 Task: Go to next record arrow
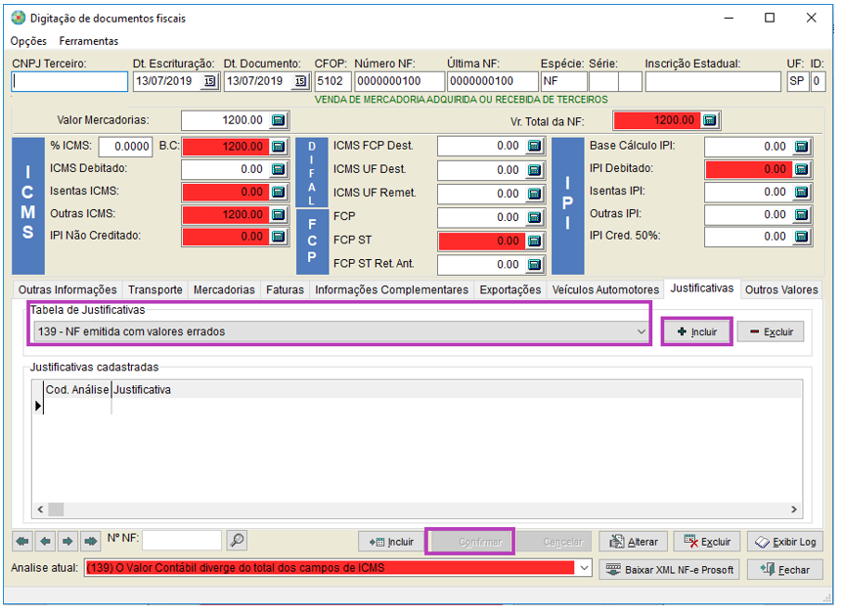click(67, 541)
